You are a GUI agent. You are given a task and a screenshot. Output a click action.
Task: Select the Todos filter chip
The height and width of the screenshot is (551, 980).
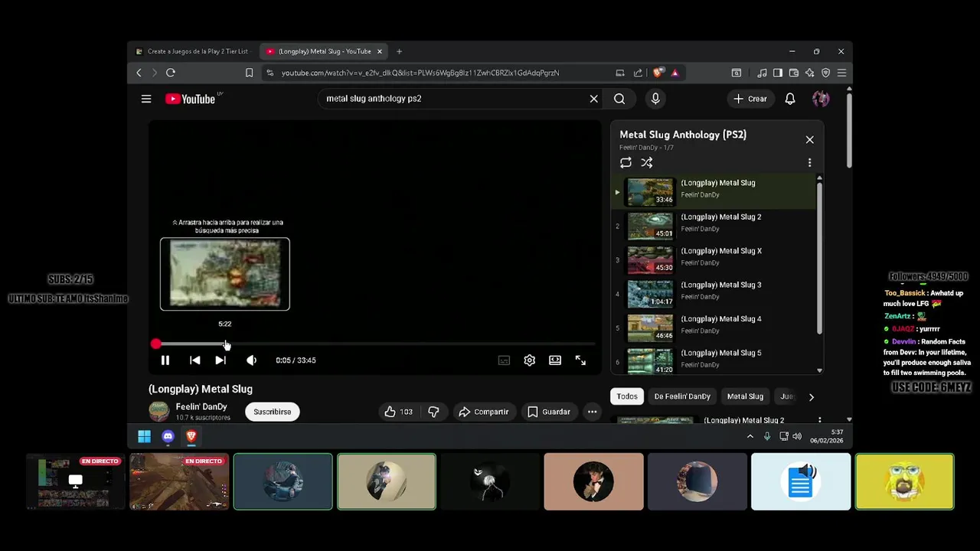[x=627, y=396]
